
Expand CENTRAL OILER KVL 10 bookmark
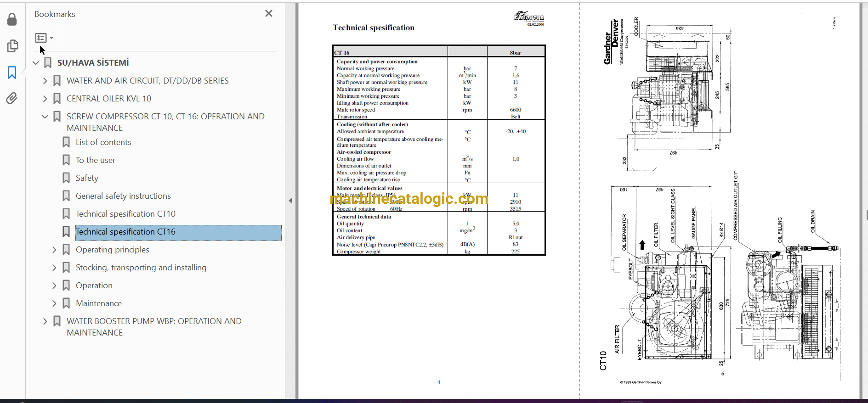(45, 99)
